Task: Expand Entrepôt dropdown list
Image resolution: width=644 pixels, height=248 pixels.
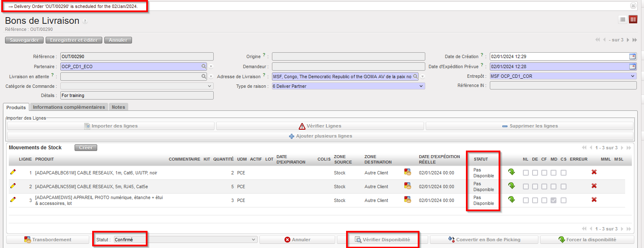Action: (x=563, y=76)
